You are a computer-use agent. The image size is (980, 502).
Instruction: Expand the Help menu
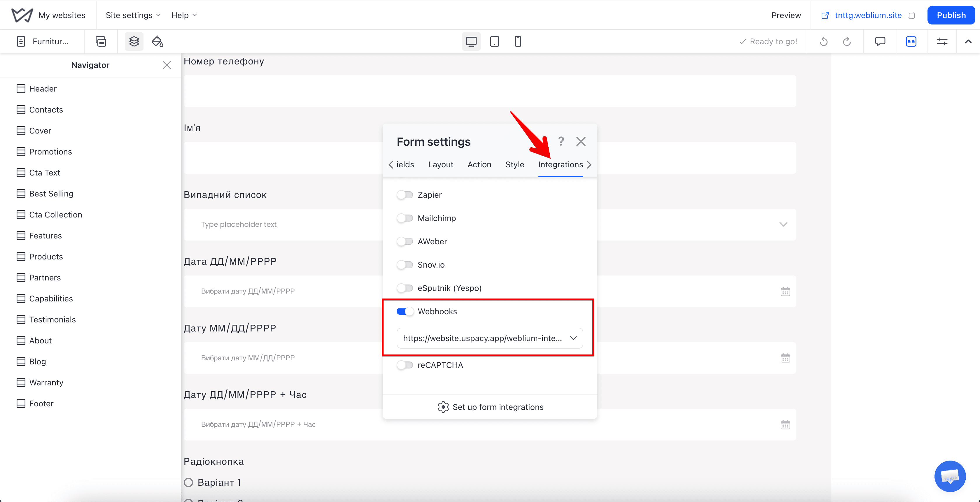pos(184,15)
